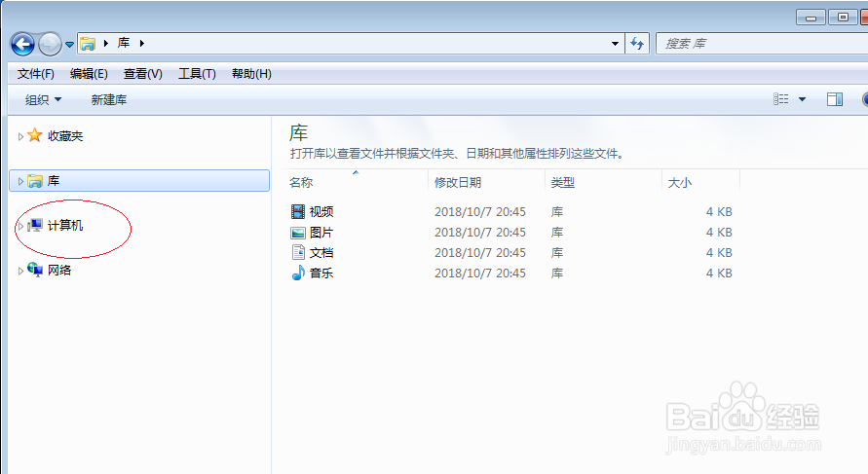Open the view options dropdown arrow
Viewport: 868px width, 474px height.
802,99
